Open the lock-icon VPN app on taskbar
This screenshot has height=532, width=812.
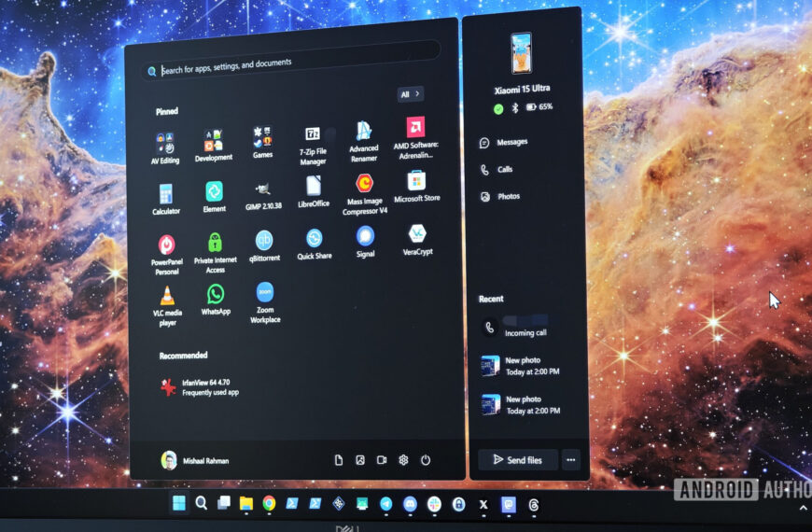(458, 505)
